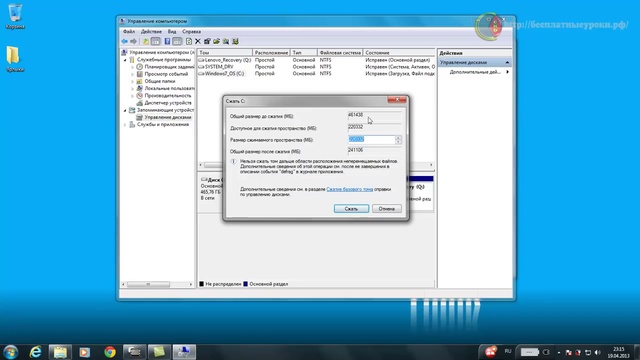Select Управление дисками in the tree

168,118
